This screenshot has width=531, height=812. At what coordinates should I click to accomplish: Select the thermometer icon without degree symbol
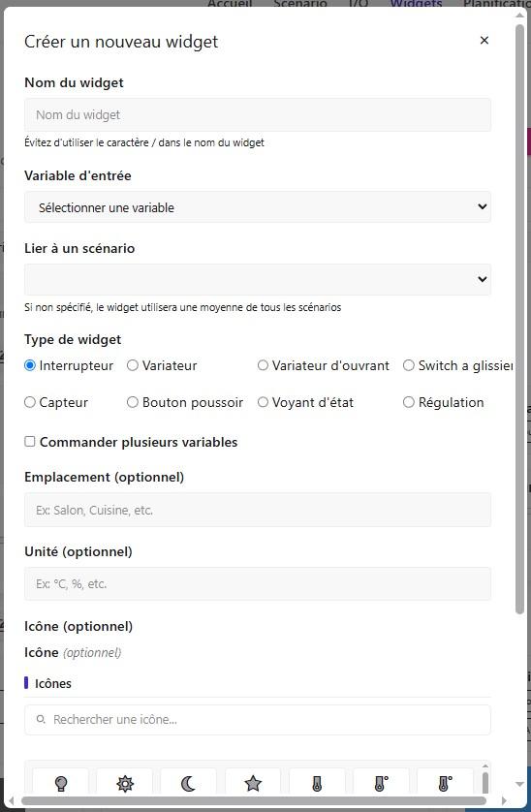pos(317,783)
